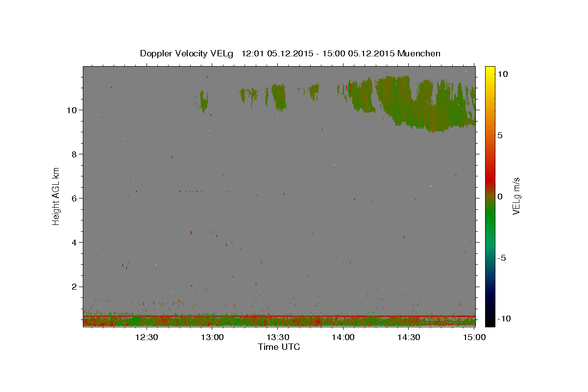Click the 13:00 time tick label
Screen dimensions: 588x392
212,337
